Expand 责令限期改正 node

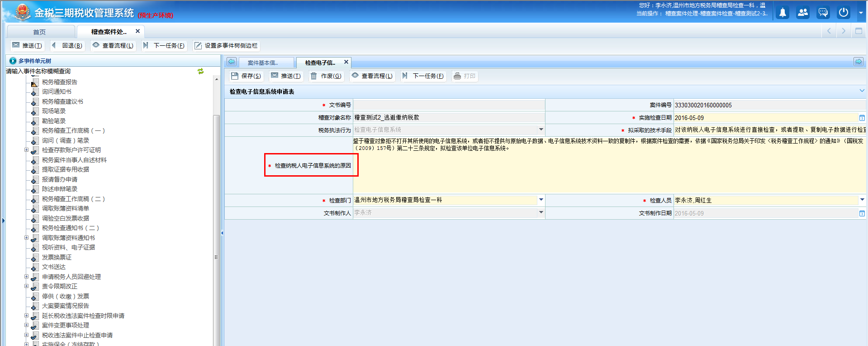click(x=26, y=286)
